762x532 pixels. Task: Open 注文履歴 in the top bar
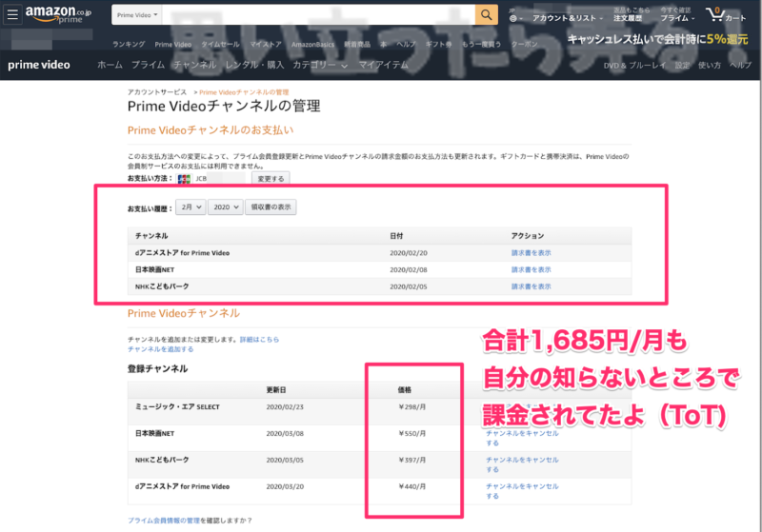628,18
